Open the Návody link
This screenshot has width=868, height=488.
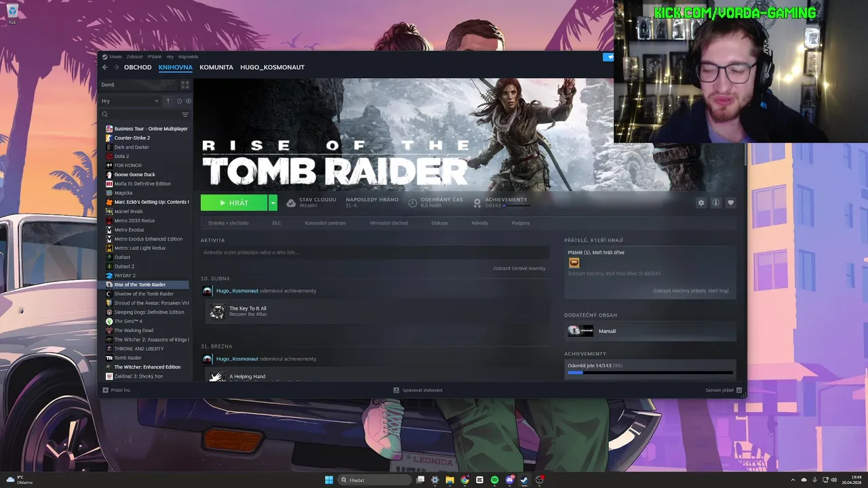[x=479, y=223]
